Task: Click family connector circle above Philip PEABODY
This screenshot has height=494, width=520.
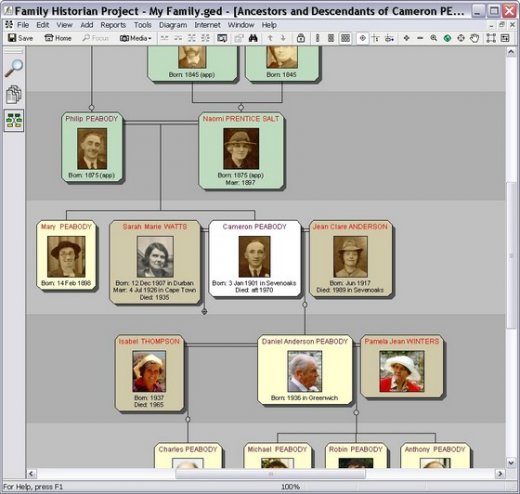Action: (x=92, y=108)
